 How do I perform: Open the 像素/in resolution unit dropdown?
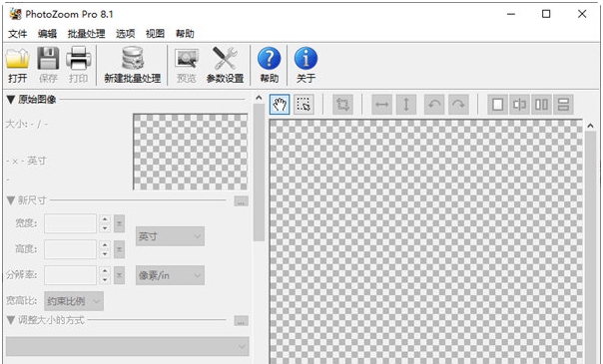coord(170,275)
